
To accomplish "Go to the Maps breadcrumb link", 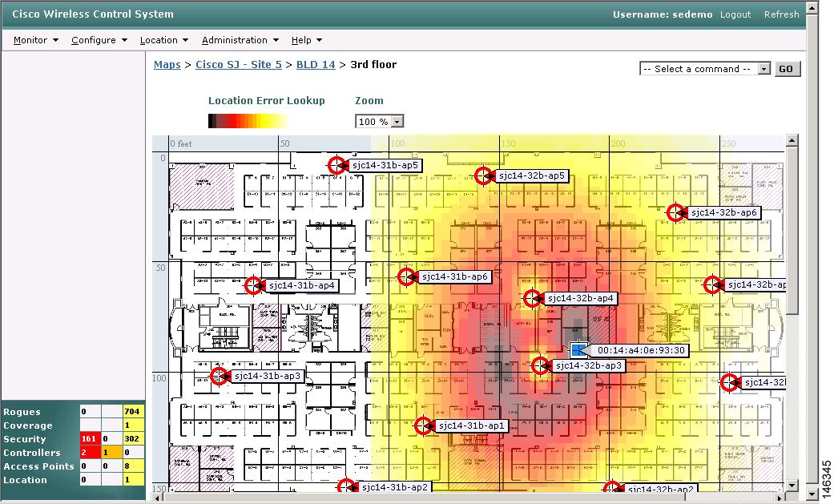I will click(167, 64).
